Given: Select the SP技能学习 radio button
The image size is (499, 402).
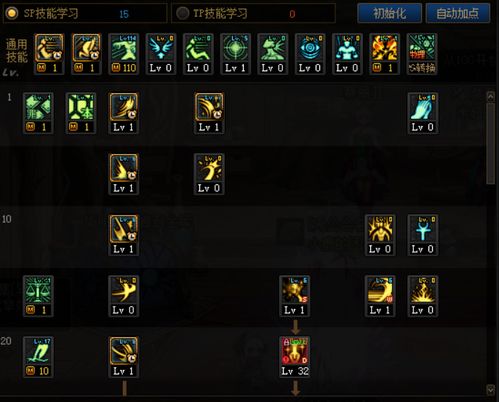Looking at the screenshot, I should coord(12,13).
